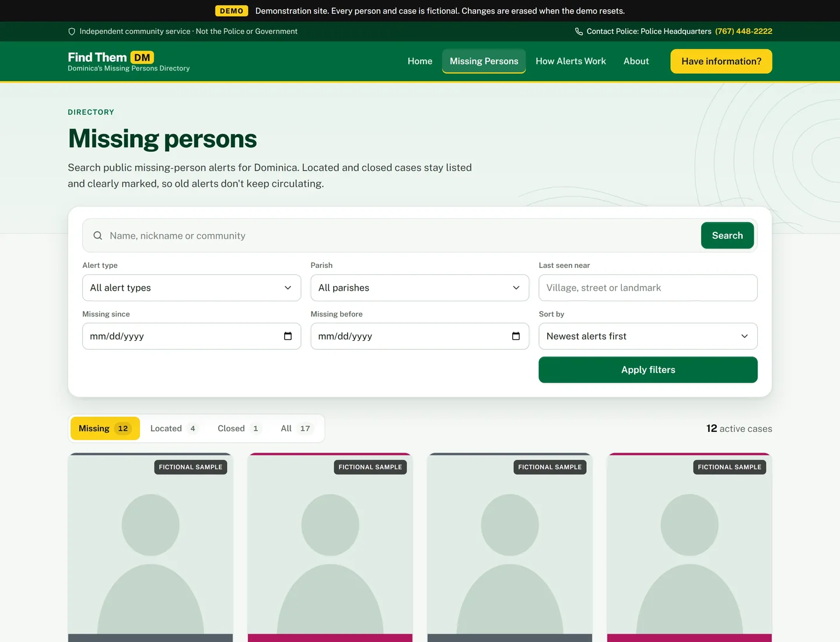Viewport: 840px width, 642px height.
Task: Open the third fictional sample case card
Action: (x=510, y=547)
